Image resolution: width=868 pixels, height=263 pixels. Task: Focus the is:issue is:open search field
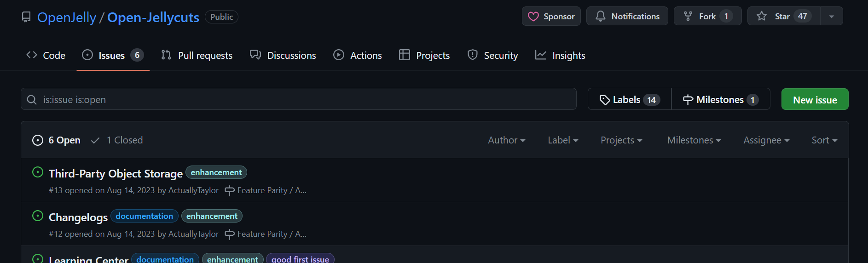[x=299, y=99]
